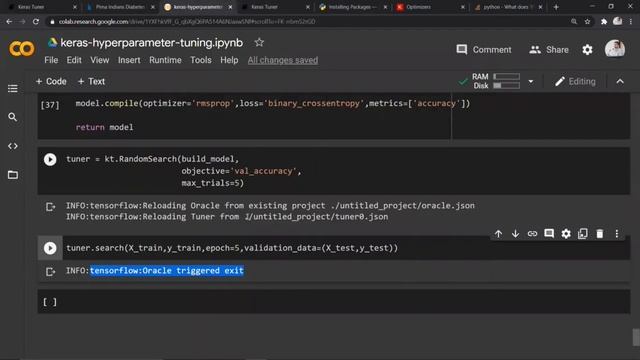Run the tuner.search cell
This screenshot has height=360, width=640.
50,248
